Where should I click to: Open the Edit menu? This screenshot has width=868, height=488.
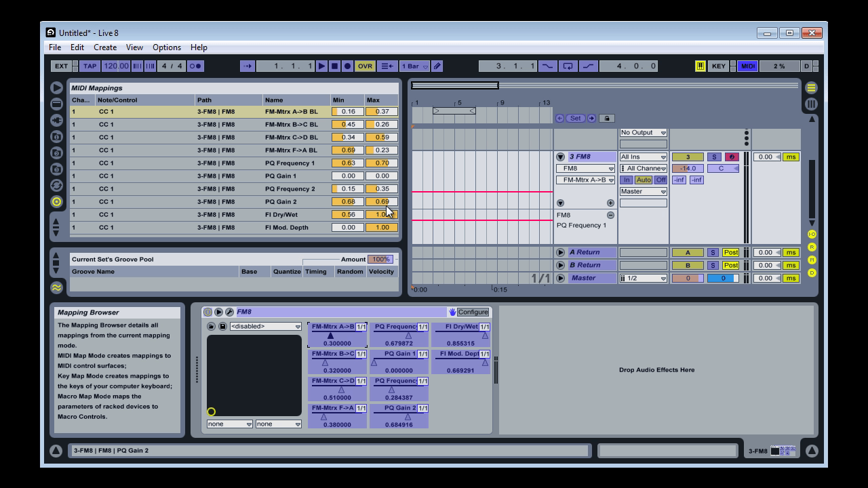coord(77,47)
